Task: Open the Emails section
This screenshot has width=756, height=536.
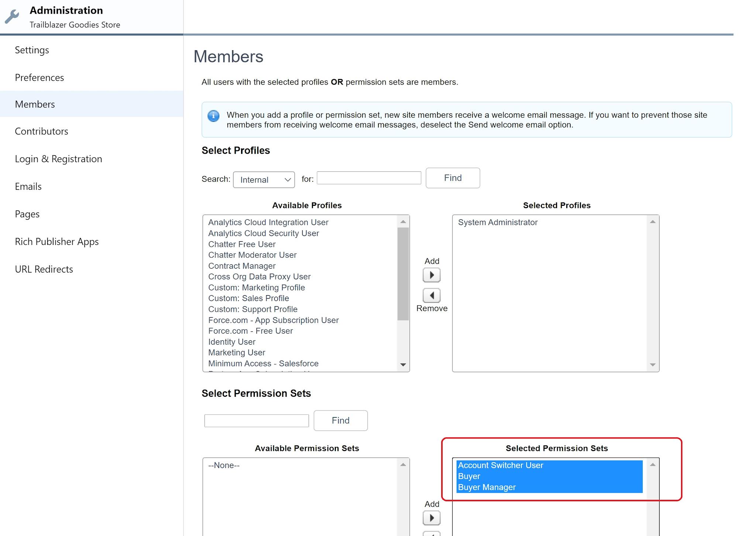Action: click(x=28, y=187)
